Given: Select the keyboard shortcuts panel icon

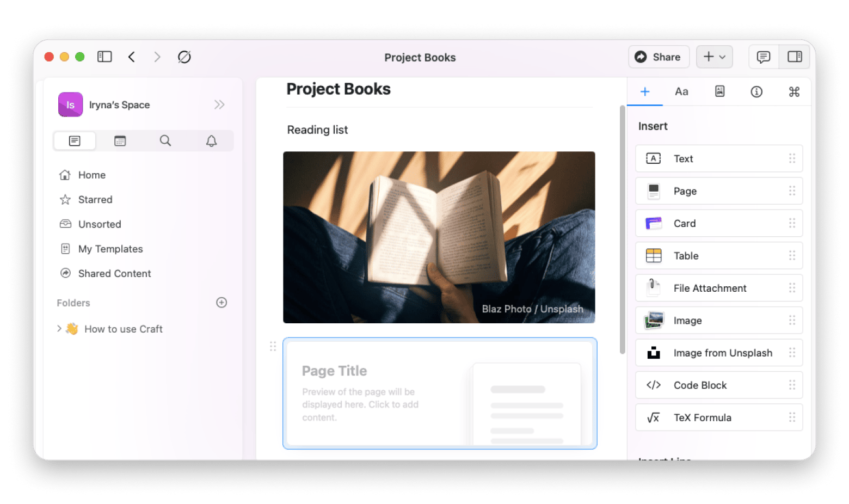Looking at the screenshot, I should [x=794, y=91].
